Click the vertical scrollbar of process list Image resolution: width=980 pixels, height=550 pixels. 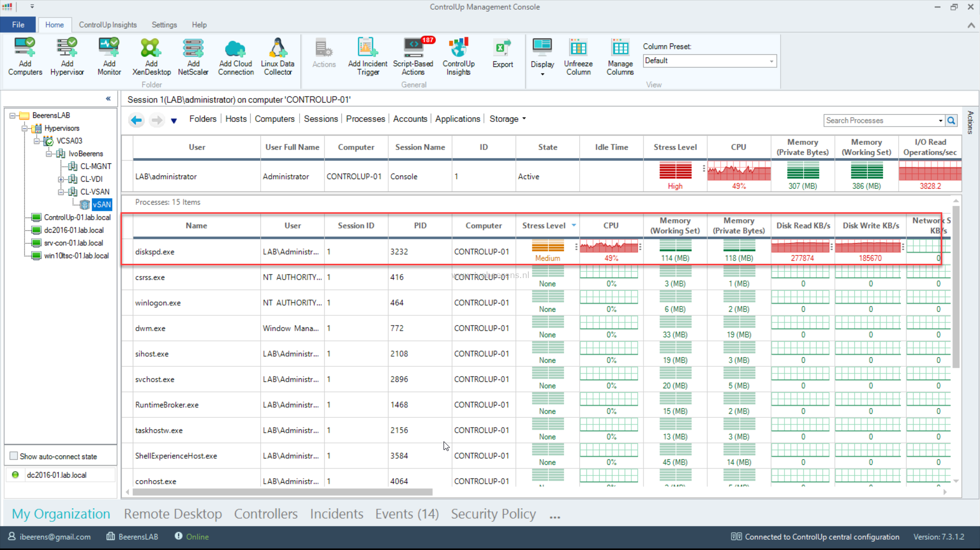[956, 286]
